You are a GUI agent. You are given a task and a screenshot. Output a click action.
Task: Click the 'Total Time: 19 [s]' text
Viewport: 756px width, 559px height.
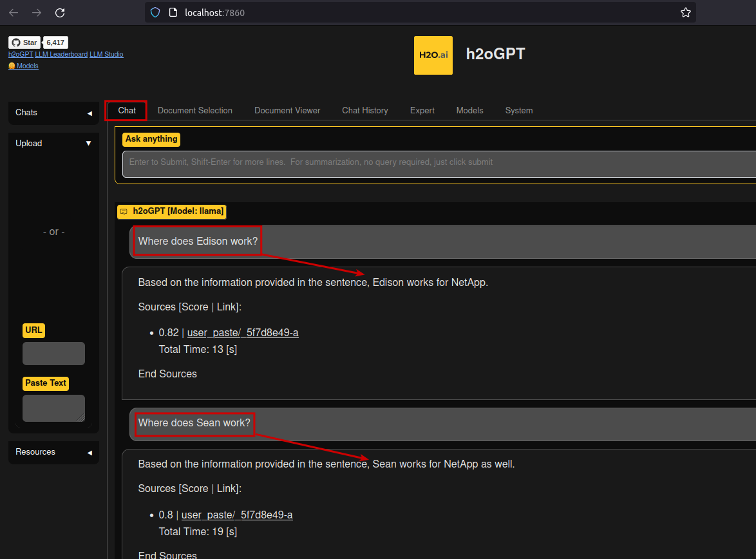198,531
